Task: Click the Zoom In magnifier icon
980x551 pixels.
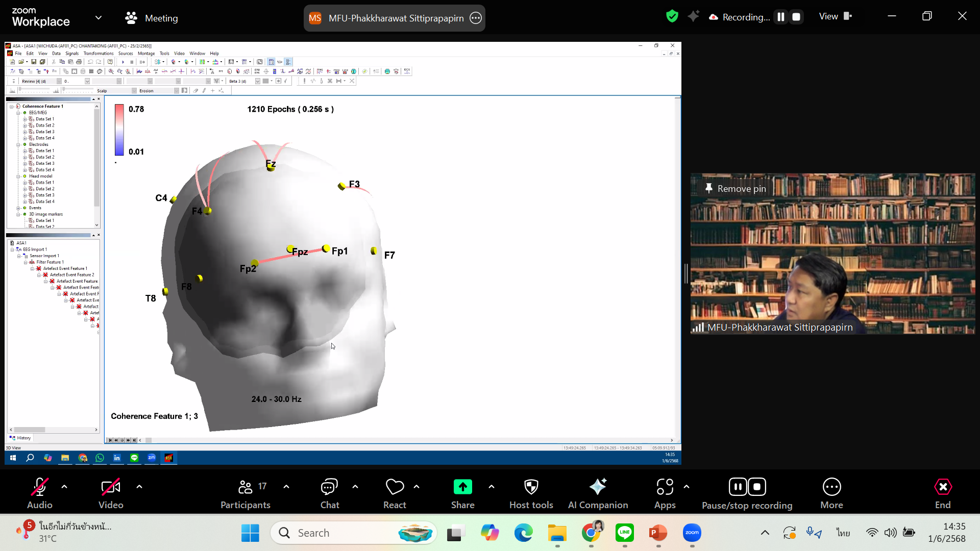Action: (x=111, y=71)
